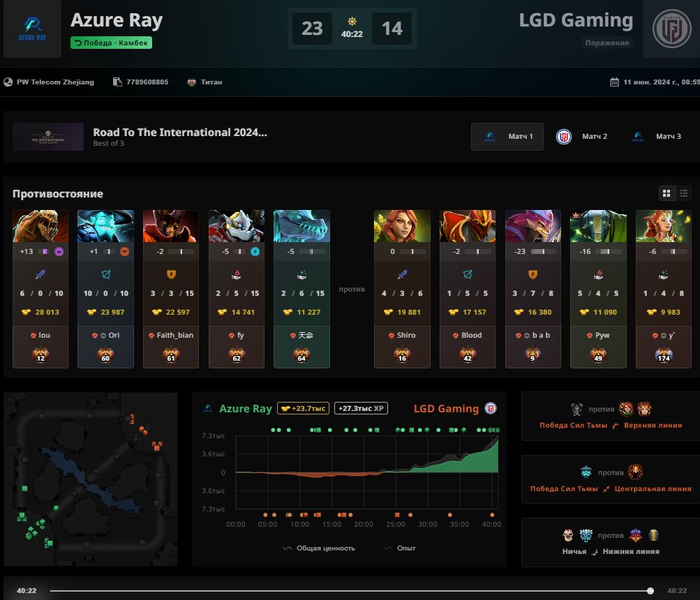Switch to grid view of matchup
This screenshot has height=600, width=700.
pyautogui.click(x=667, y=193)
